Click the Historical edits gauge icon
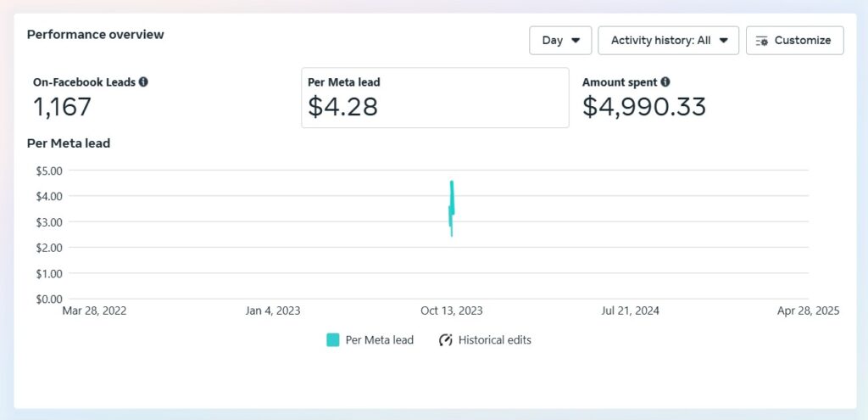This screenshot has height=420, width=868. (446, 340)
